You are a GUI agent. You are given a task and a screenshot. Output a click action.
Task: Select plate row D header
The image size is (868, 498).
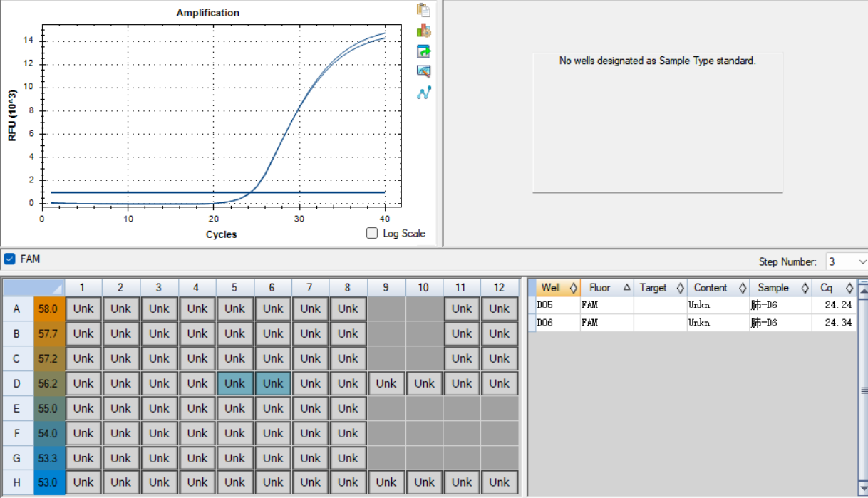click(17, 383)
